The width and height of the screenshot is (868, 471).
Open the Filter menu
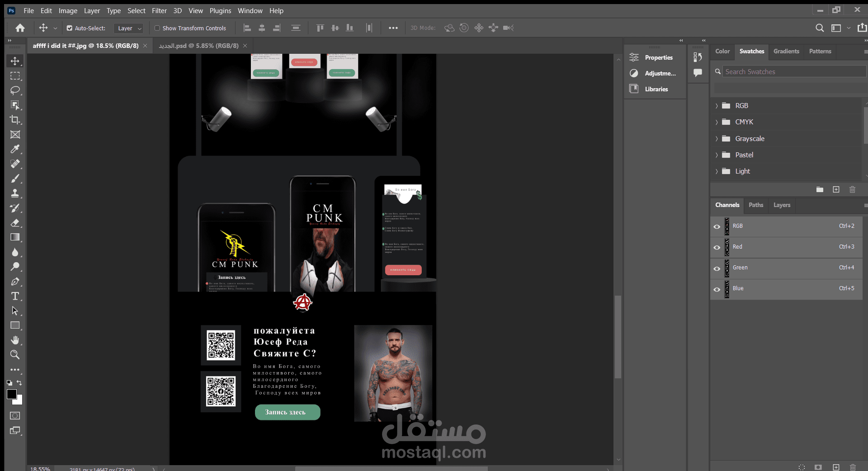click(x=159, y=10)
